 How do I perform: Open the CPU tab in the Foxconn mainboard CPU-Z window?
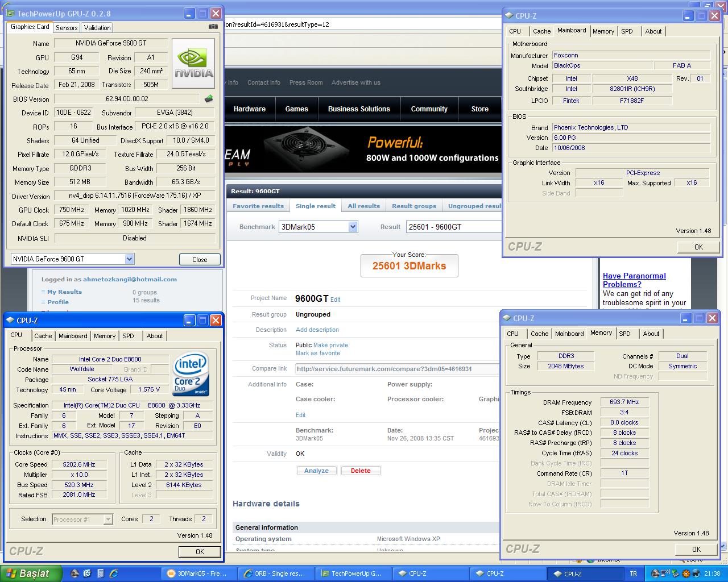pos(515,31)
